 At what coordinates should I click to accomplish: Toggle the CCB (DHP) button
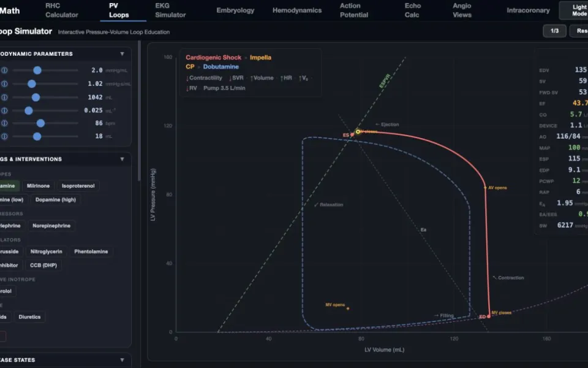[x=43, y=265]
